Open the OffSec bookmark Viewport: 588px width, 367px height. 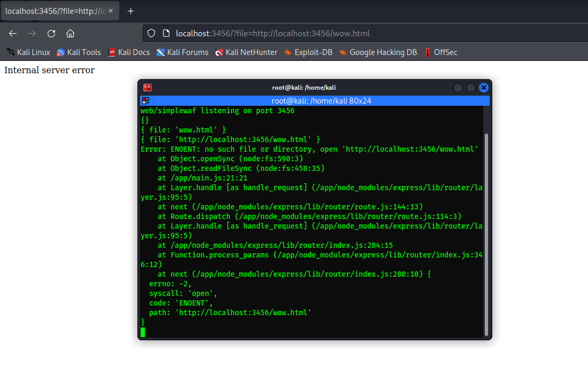click(x=440, y=52)
